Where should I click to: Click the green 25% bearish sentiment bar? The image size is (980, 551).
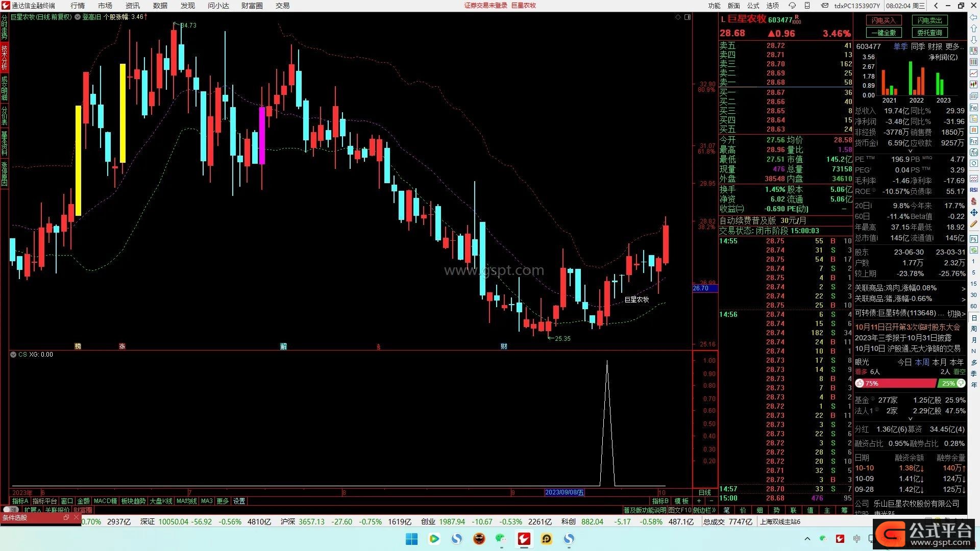(x=951, y=383)
